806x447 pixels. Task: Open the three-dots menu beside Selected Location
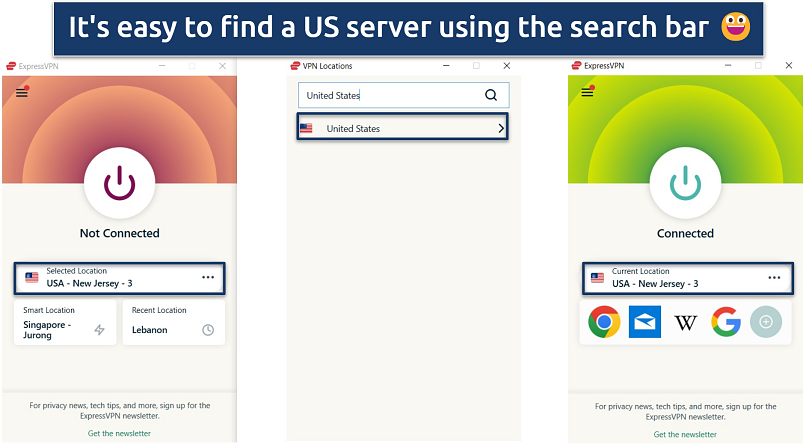tap(208, 277)
